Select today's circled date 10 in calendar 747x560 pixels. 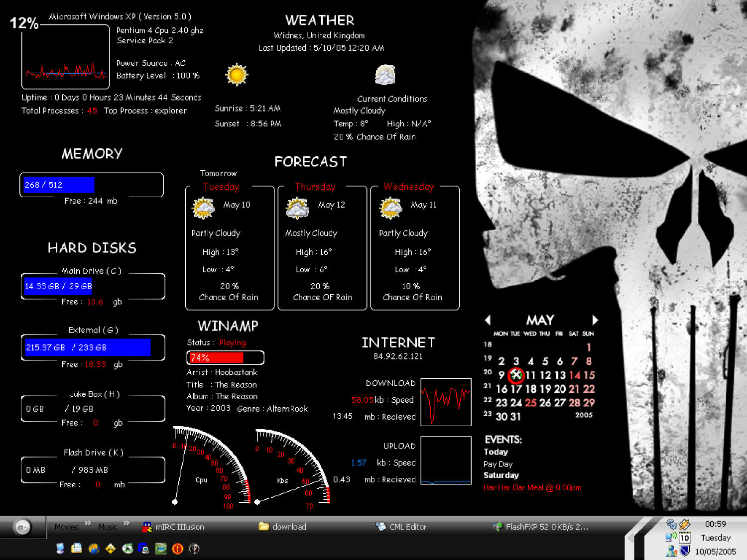pos(516,375)
